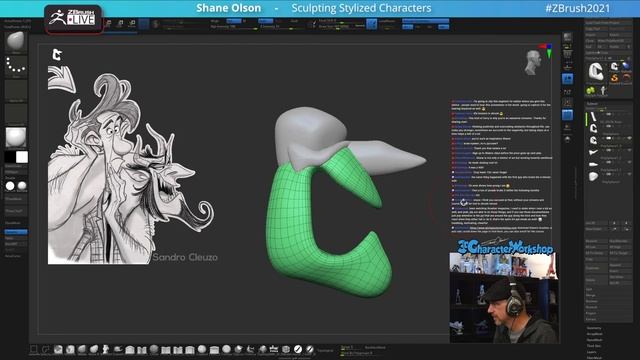Pick the orange S SimpleBrush tool icon
Image resolution: width=640 pixels, height=360 pixels.
[x=614, y=78]
